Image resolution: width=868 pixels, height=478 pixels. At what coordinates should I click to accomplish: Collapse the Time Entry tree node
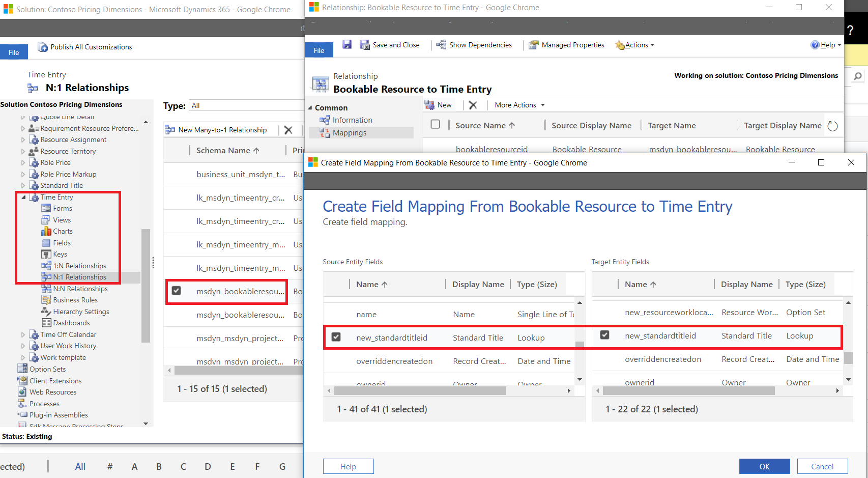[23, 197]
